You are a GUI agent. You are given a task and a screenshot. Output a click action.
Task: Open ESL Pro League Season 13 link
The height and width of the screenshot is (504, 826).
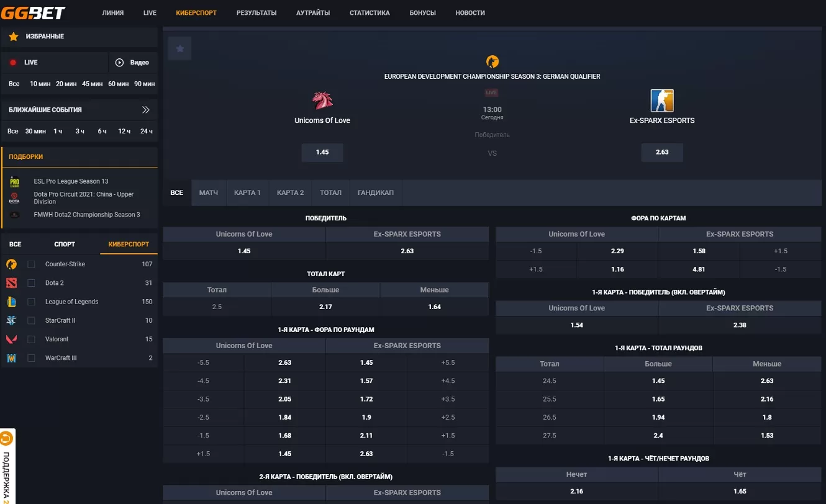71,181
